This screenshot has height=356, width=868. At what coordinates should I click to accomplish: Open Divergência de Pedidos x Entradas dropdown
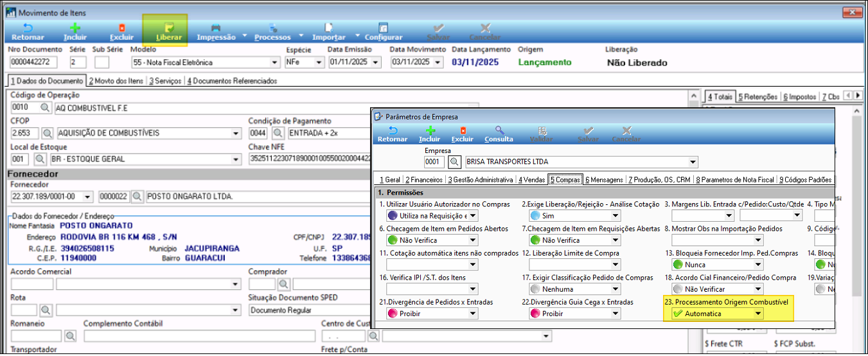coord(472,314)
